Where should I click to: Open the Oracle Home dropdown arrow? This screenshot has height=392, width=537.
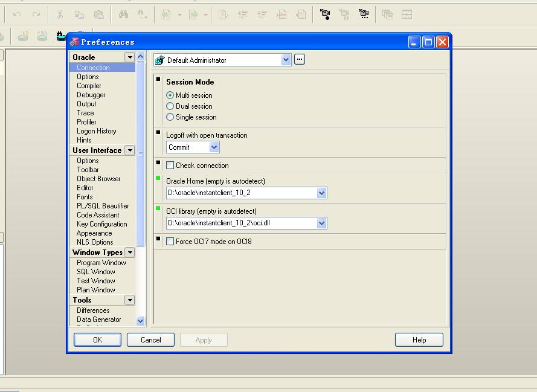tap(321, 193)
